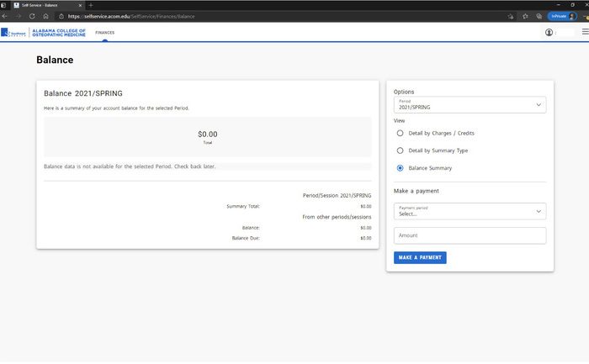Choose the Balance Summary radio button
589x364 pixels.
pos(401,168)
